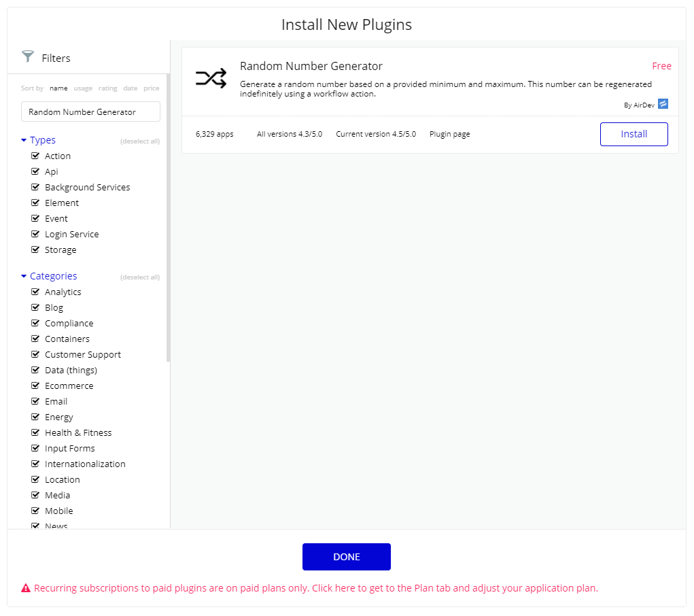
Task: Toggle the Login Service checkbox
Action: tap(35, 234)
